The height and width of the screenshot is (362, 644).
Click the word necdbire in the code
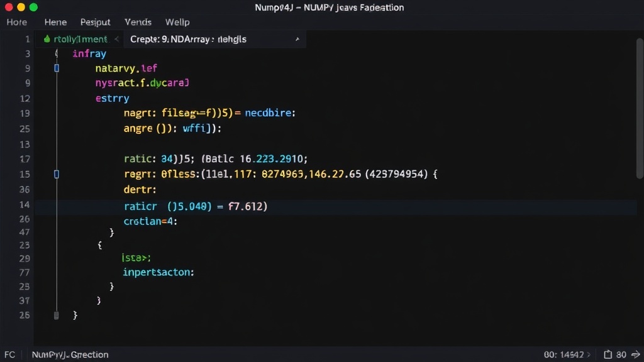click(268, 113)
